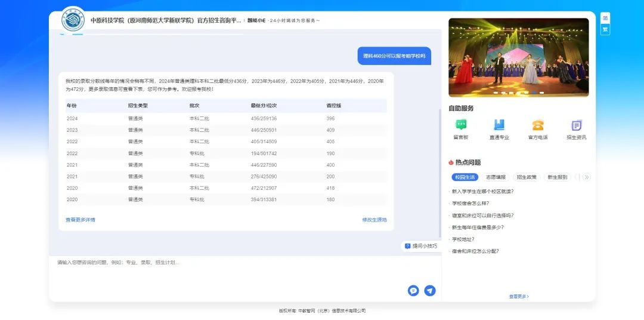Open the 官方电话 phone icon
This screenshot has width=644, height=320.
point(538,125)
